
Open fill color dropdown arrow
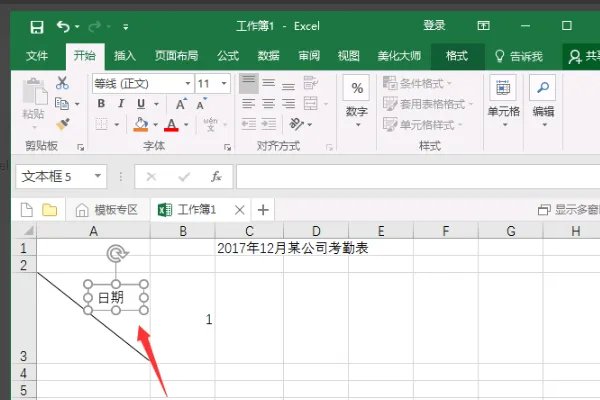tap(155, 125)
